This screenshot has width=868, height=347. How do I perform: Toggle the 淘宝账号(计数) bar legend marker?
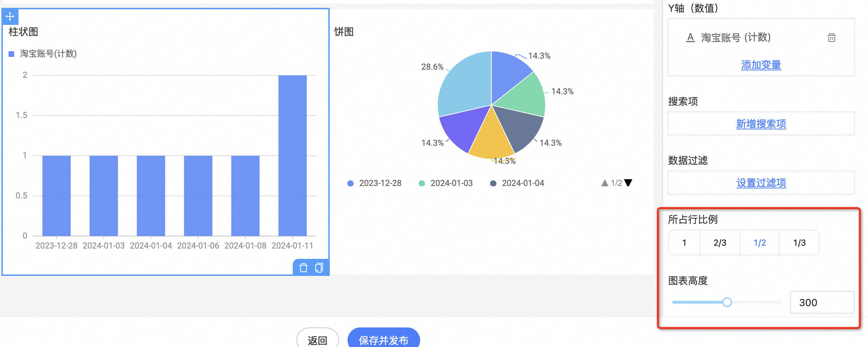11,54
